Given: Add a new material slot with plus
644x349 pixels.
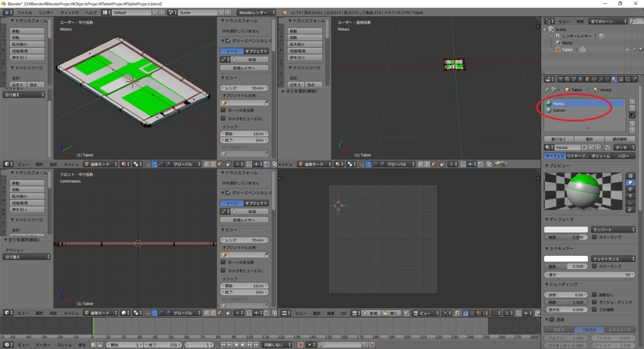Looking at the screenshot, I should (x=633, y=101).
